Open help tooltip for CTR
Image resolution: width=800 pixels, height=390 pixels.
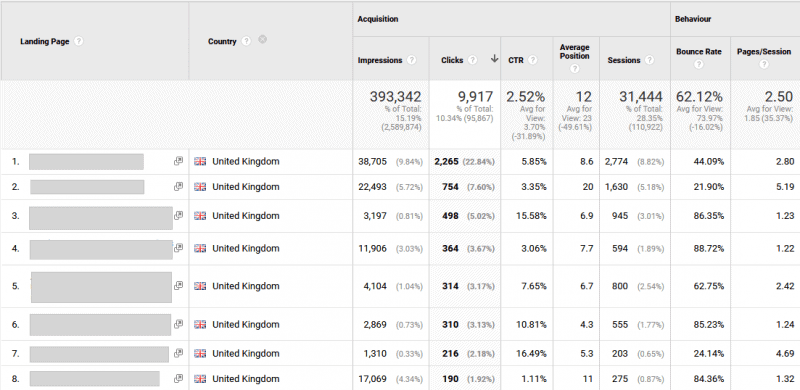(533, 60)
